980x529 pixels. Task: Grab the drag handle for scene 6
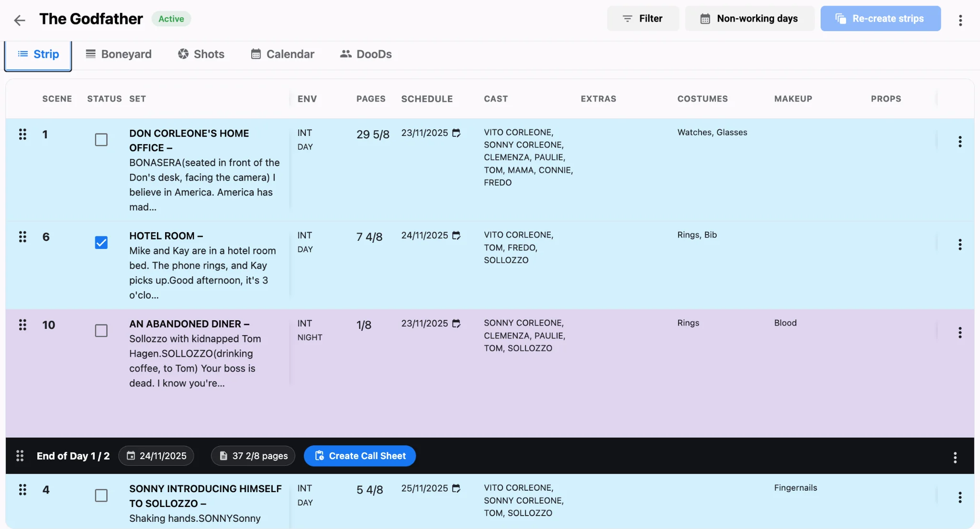[x=22, y=236]
